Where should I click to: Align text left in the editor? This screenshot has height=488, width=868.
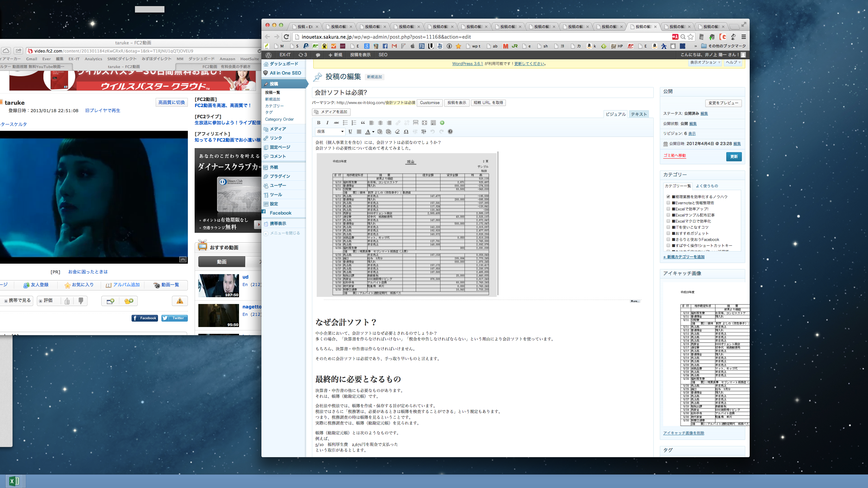pos(371,123)
